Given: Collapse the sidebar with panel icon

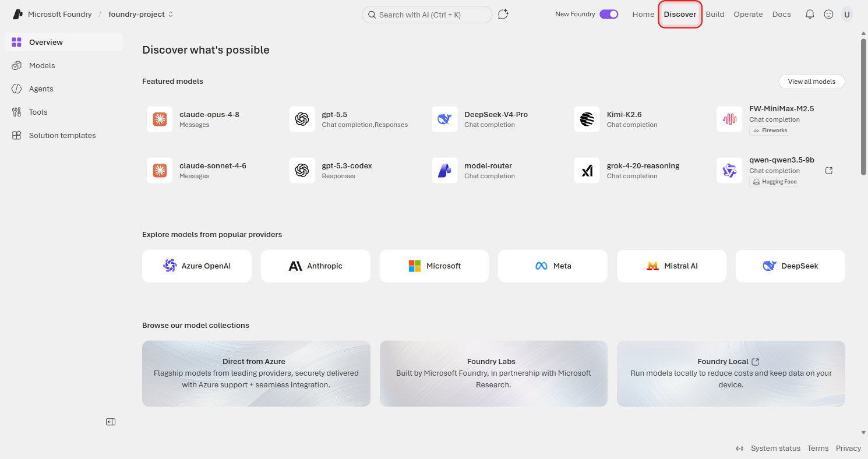Looking at the screenshot, I should (111, 422).
